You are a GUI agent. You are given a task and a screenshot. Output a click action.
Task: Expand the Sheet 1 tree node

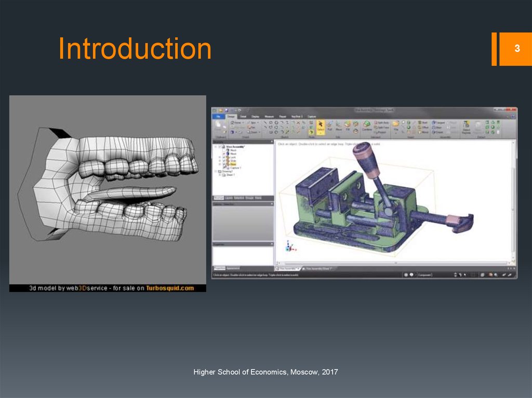tap(219, 175)
